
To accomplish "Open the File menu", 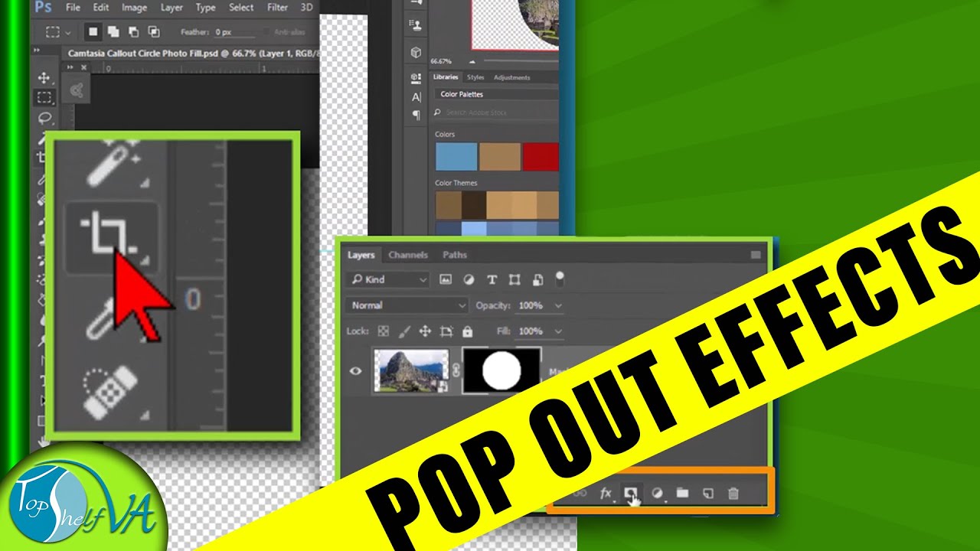I will point(73,8).
